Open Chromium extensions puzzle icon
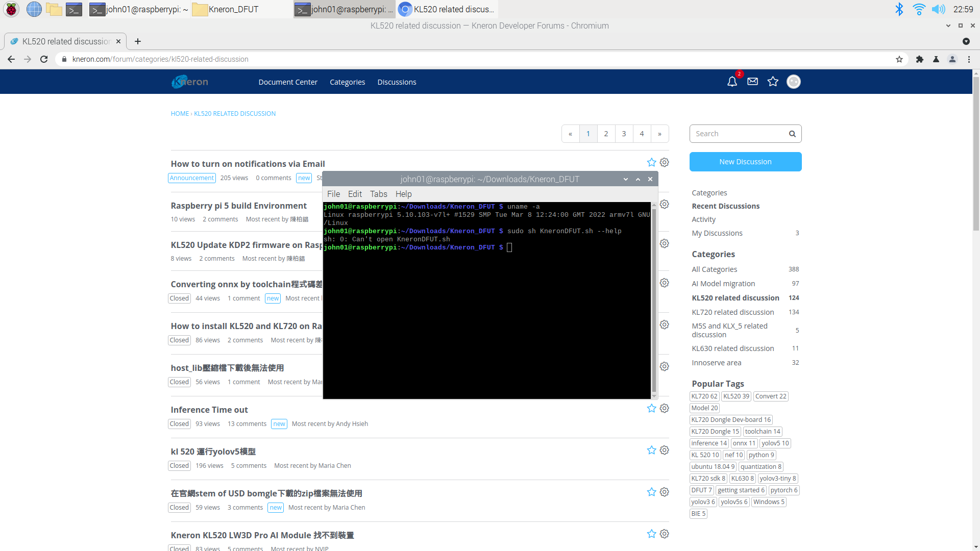Screen dimensions: 980x551 [x=920, y=59]
